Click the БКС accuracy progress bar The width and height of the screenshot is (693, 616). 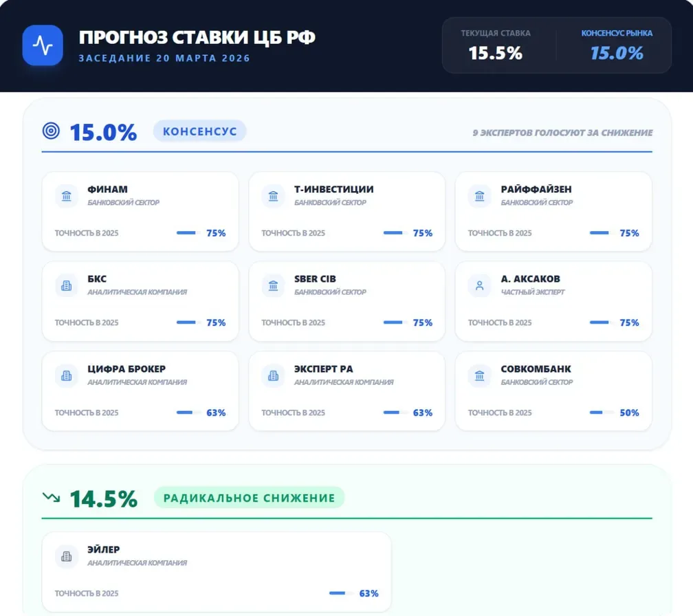tap(188, 322)
